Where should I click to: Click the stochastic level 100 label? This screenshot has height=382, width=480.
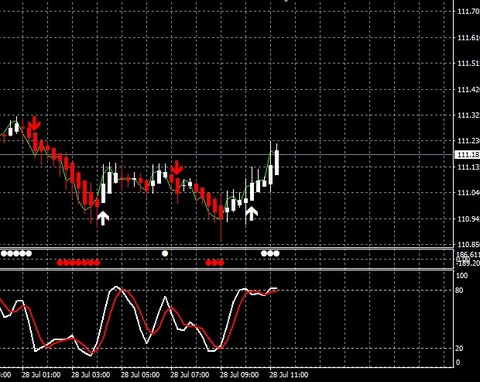coord(462,275)
